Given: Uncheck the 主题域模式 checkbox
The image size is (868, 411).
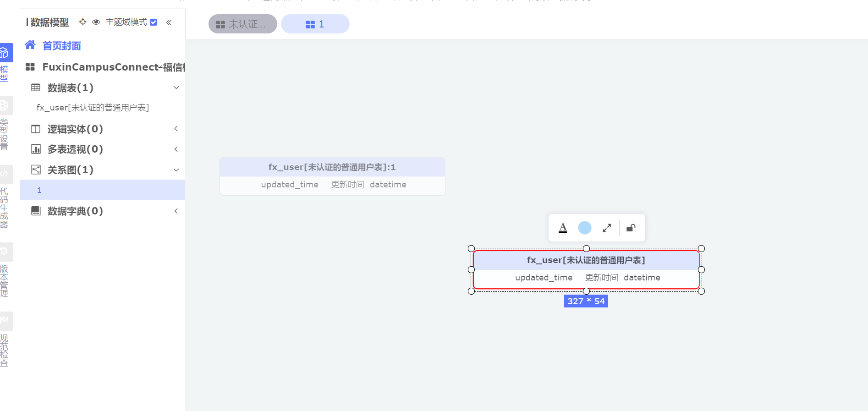Looking at the screenshot, I should pyautogui.click(x=154, y=22).
